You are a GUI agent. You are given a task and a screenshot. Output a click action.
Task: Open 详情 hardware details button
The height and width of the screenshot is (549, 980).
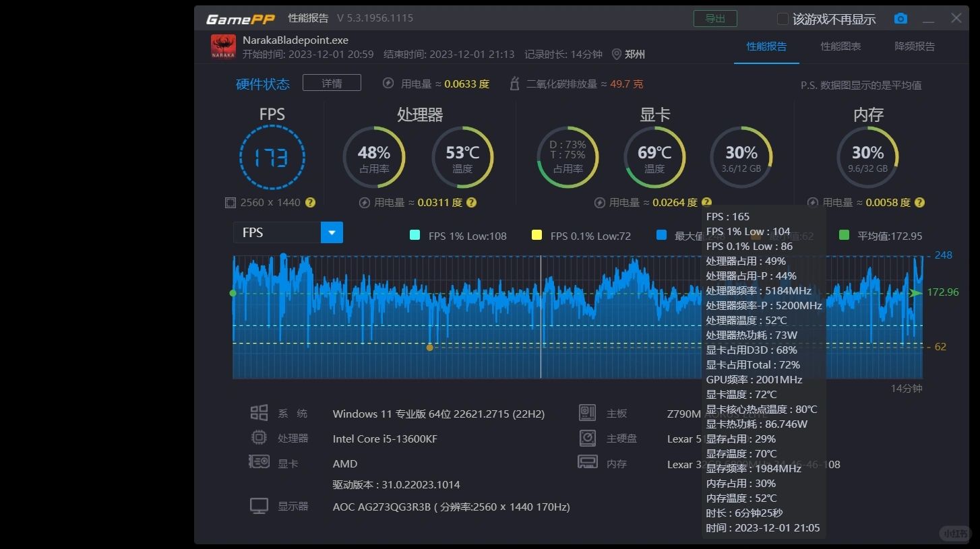[332, 83]
